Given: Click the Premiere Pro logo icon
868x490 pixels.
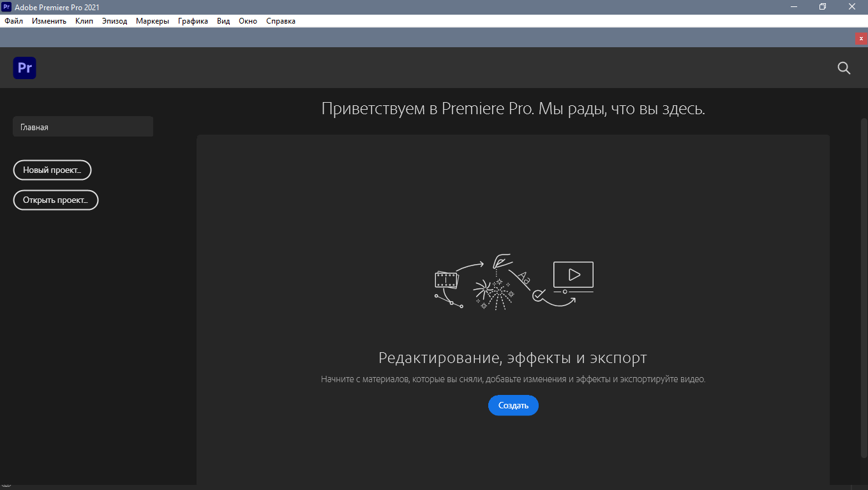Looking at the screenshot, I should (25, 68).
